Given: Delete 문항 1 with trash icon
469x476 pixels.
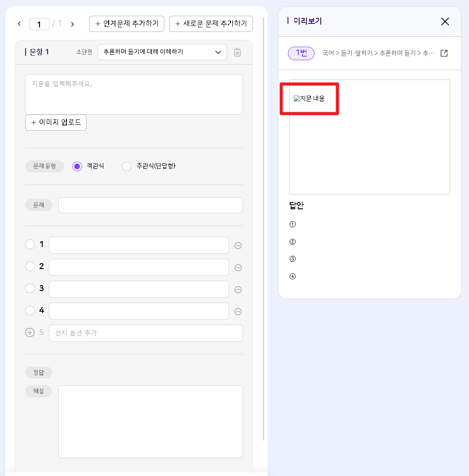Looking at the screenshot, I should point(238,52).
